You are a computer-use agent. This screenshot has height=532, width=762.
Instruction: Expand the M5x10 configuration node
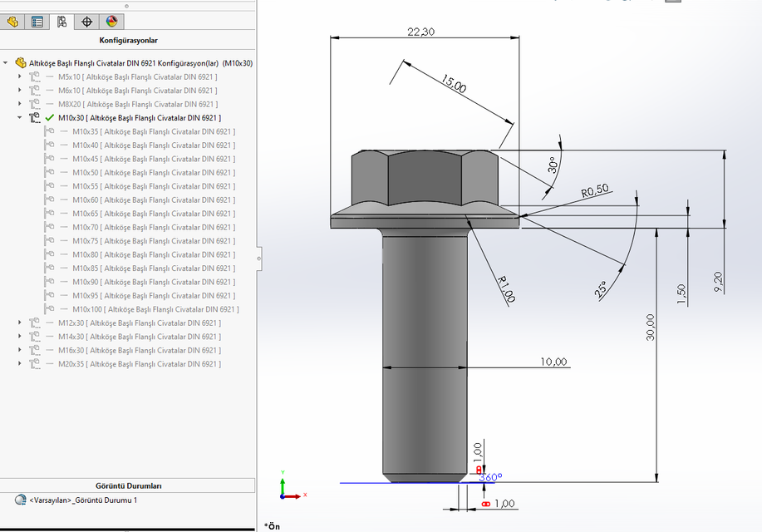point(18,76)
